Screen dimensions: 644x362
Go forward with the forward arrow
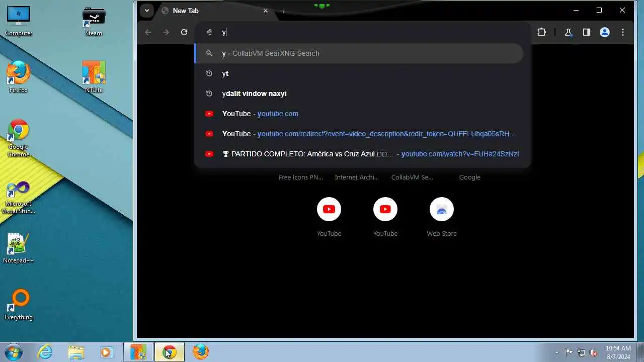click(x=166, y=32)
